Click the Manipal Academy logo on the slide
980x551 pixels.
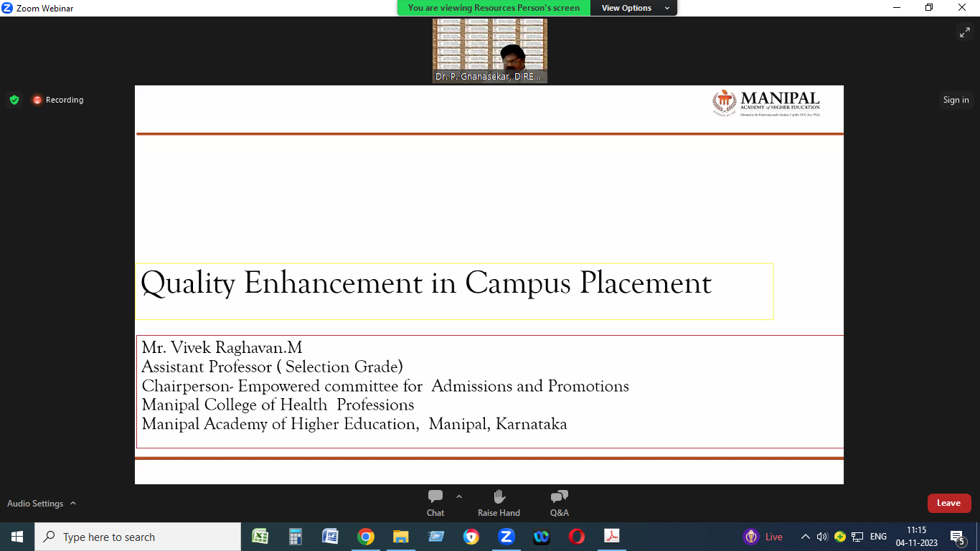(765, 103)
